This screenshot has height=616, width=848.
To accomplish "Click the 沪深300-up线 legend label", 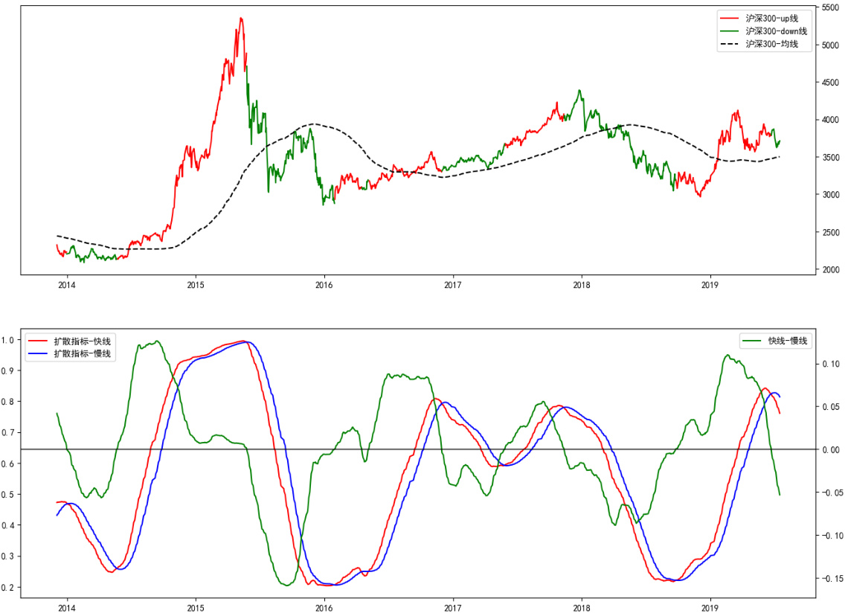I will [776, 16].
